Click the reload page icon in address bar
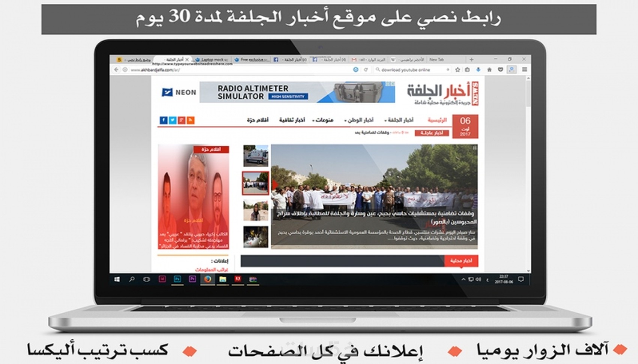 pyautogui.click(x=366, y=70)
